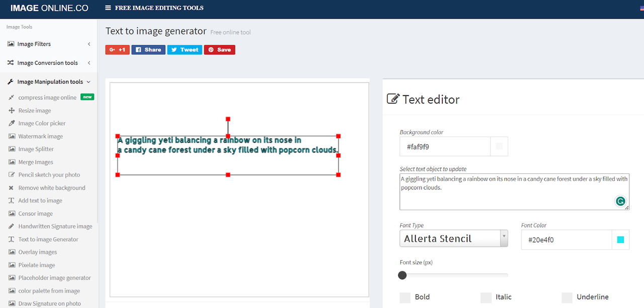Click the bottom-right corner text box handle
The image size is (644, 308).
point(338,174)
